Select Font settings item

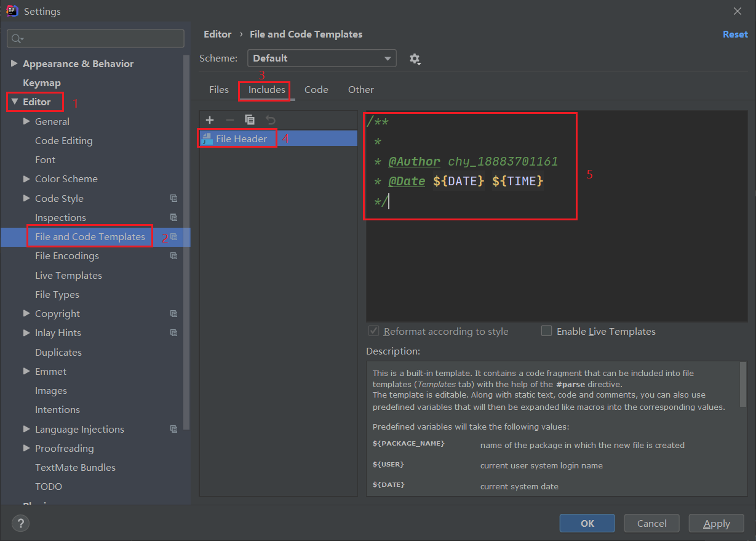pyautogui.click(x=45, y=159)
